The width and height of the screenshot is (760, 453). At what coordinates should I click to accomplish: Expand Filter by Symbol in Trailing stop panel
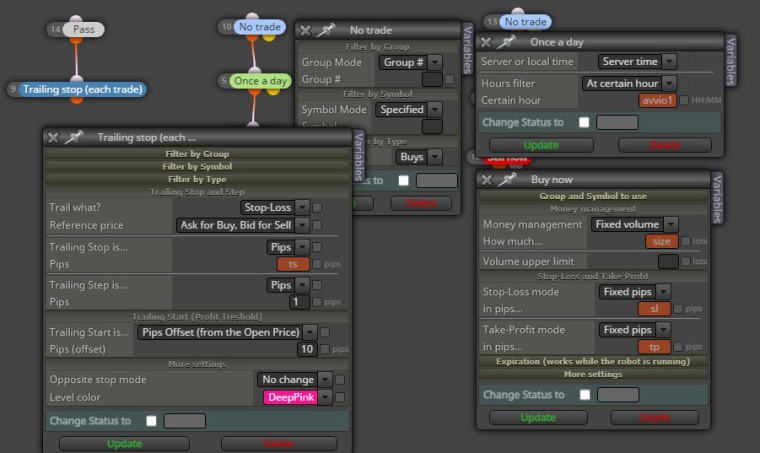(197, 167)
